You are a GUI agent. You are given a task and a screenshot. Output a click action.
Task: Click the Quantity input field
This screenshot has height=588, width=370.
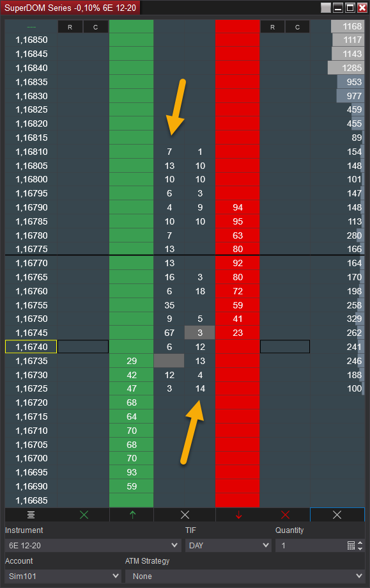(x=311, y=545)
